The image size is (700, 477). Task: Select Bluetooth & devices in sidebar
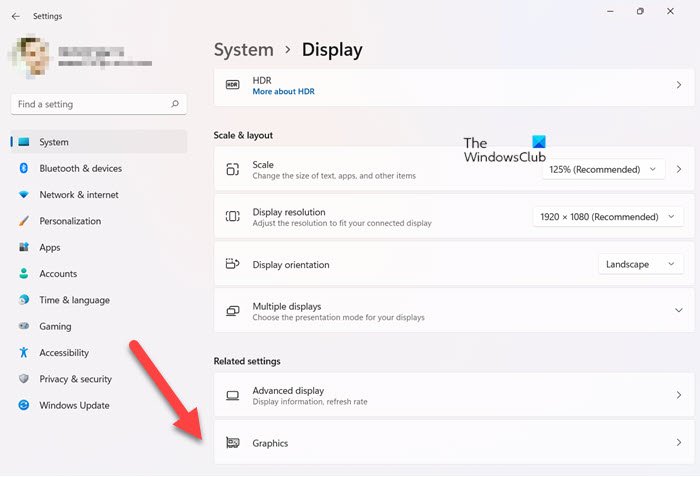click(x=99, y=168)
